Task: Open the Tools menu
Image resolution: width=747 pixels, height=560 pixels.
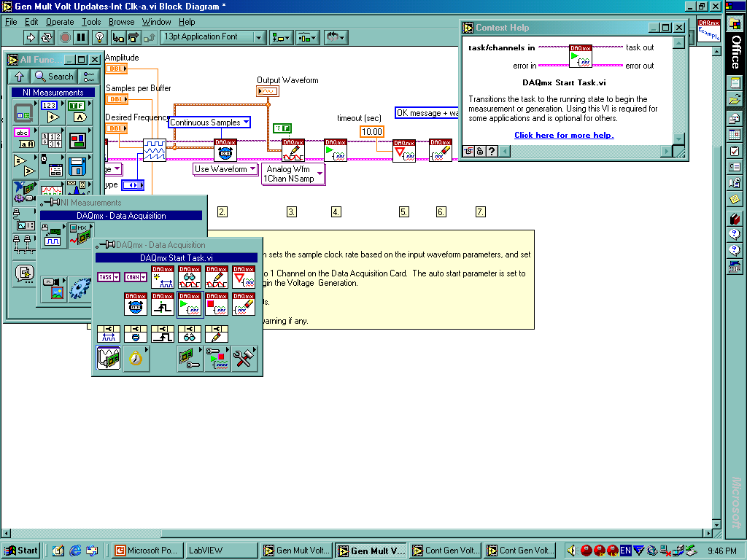Action: [91, 22]
